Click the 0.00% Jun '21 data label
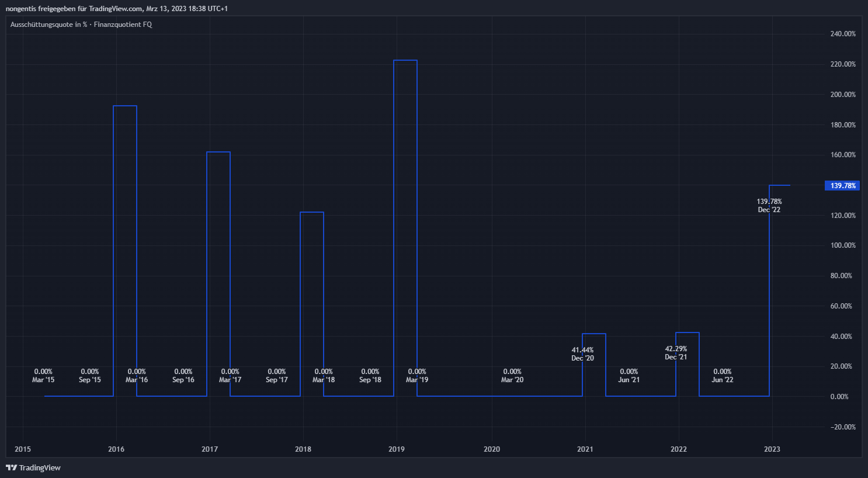The width and height of the screenshot is (868, 478). (x=629, y=376)
